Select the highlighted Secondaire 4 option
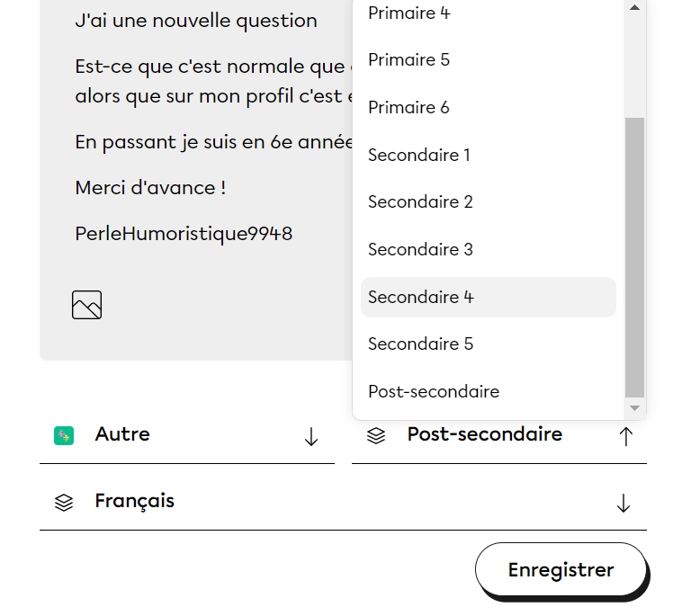The height and width of the screenshot is (616, 691). coord(421,298)
